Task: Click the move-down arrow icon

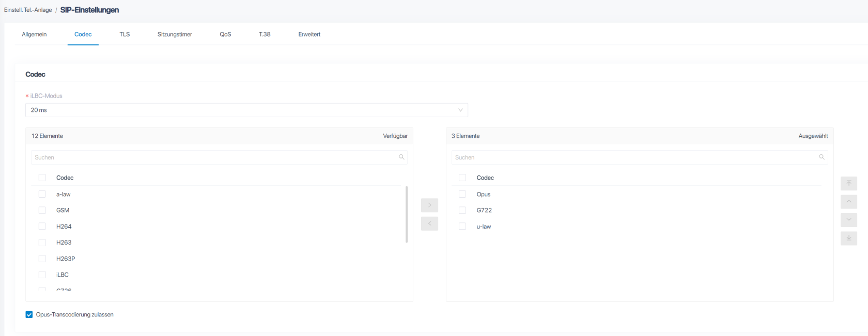Action: click(x=848, y=220)
